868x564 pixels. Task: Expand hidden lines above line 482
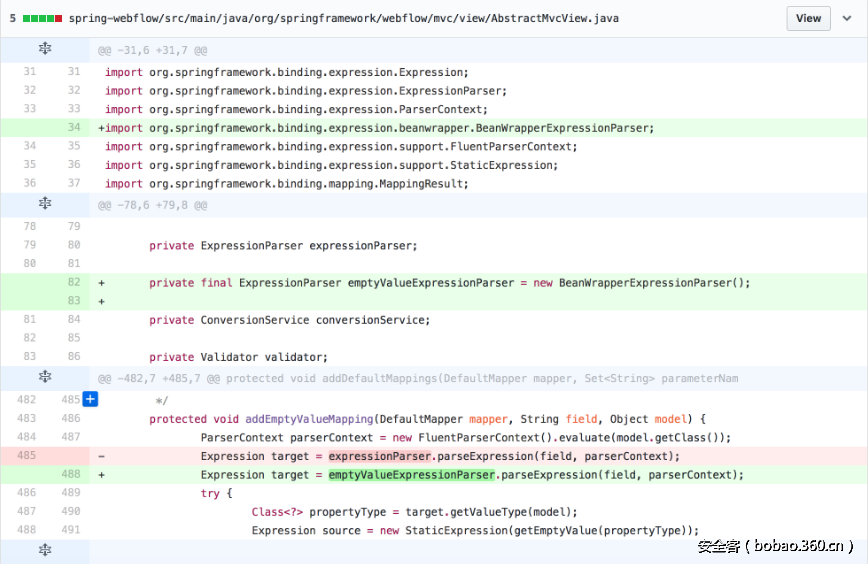pos(44,377)
